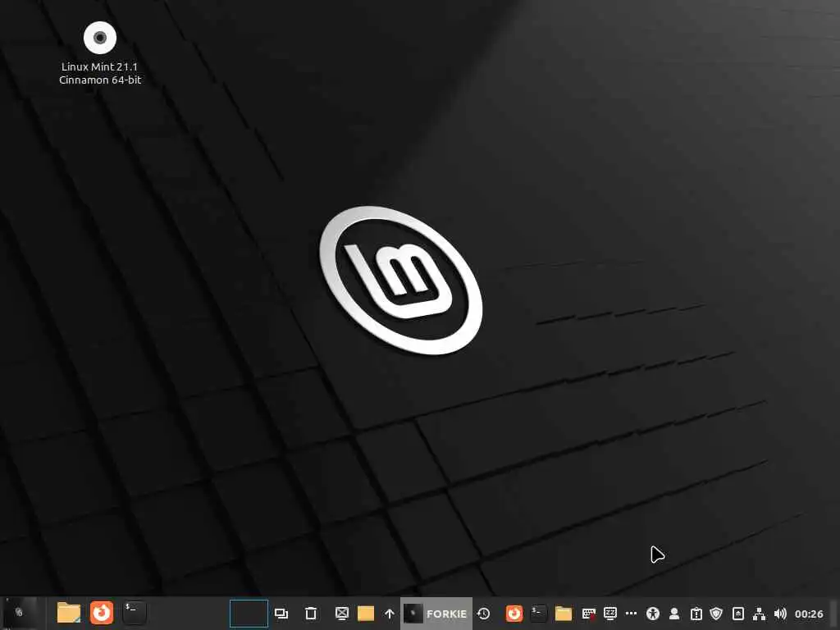Expand the three-dots overflow applet
This screenshot has height=630, width=840.
pos(632,614)
